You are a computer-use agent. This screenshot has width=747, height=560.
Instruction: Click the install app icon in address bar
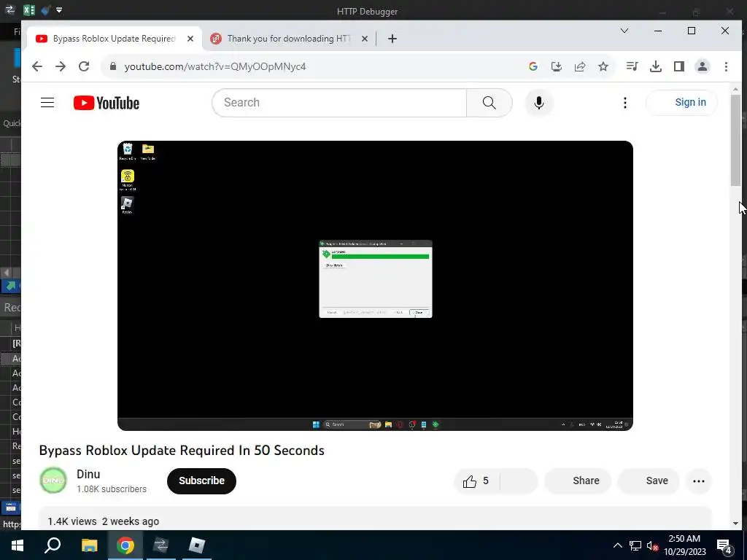[x=557, y=66]
